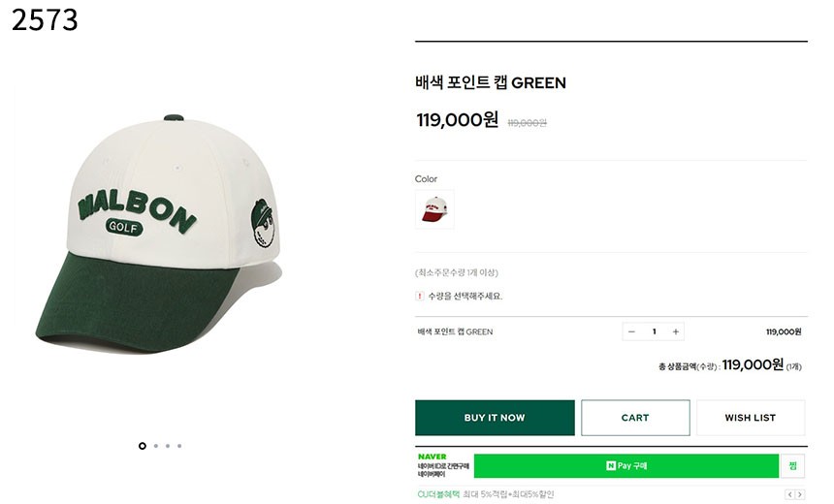Switch to the third carousel image dot
Image resolution: width=834 pixels, height=504 pixels.
(x=168, y=446)
